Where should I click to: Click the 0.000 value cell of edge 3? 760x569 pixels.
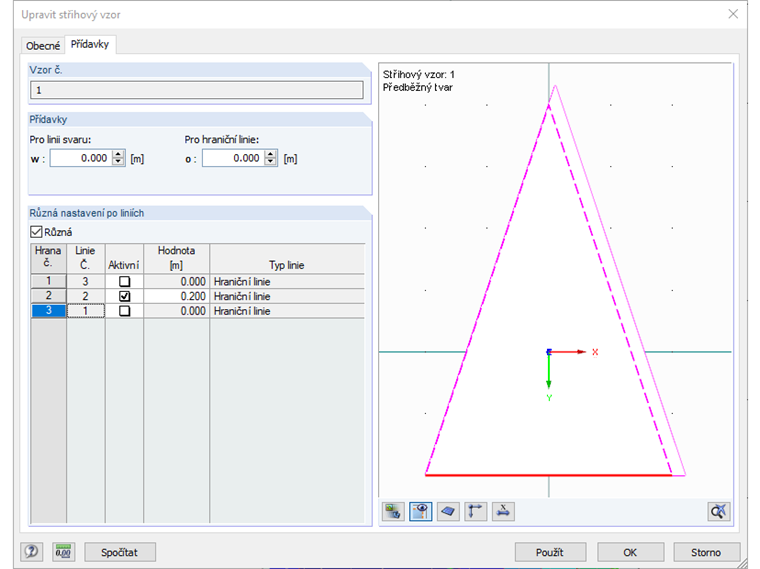point(176,310)
